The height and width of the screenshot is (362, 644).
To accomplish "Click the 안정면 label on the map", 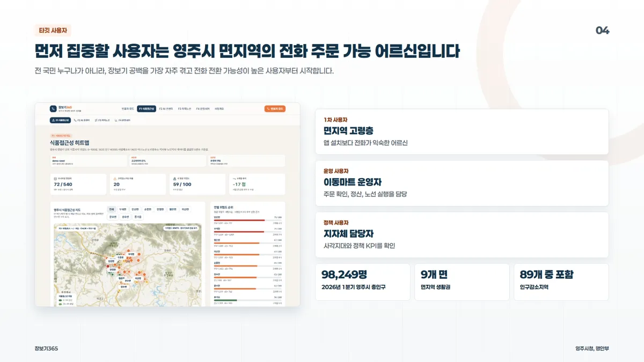I will pyautogui.click(x=113, y=269).
